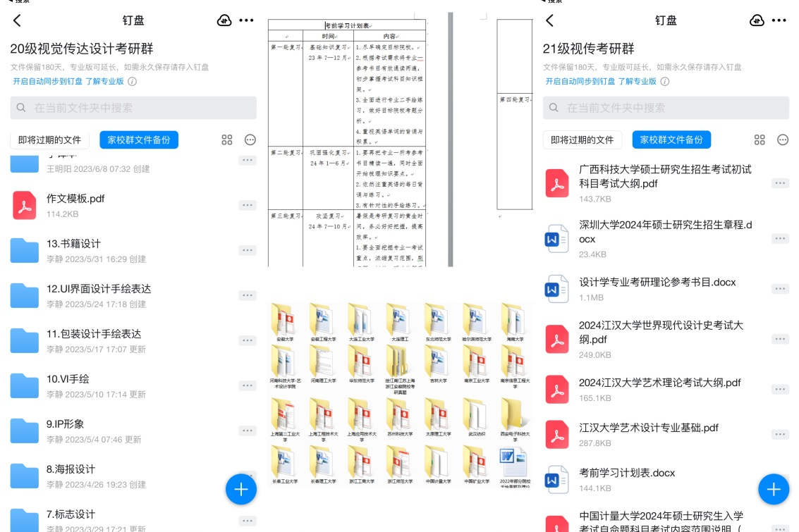
Task: Open the 13.书籍设计 folder
Action: (x=73, y=244)
